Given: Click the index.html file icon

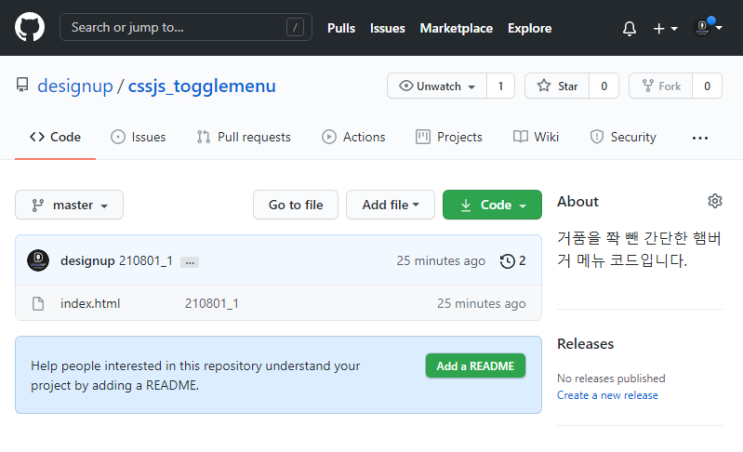Looking at the screenshot, I should [x=38, y=303].
